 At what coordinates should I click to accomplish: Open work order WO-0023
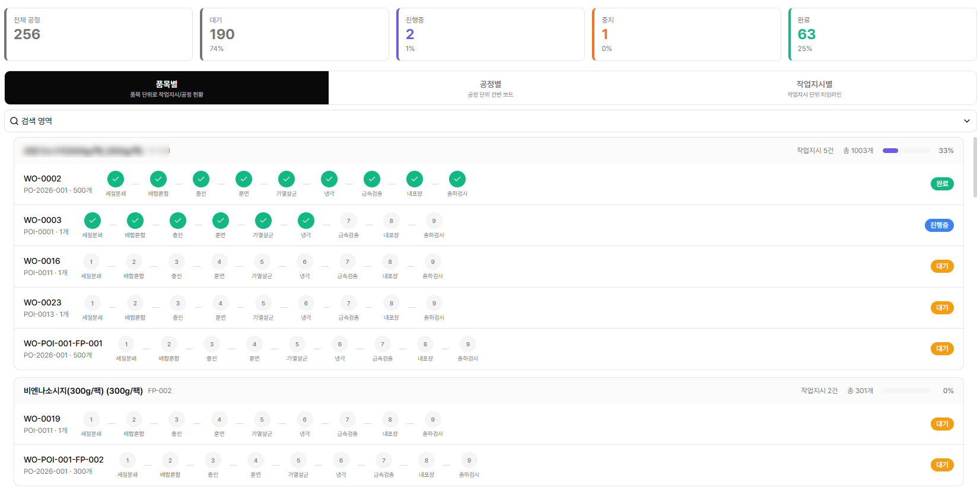42,302
